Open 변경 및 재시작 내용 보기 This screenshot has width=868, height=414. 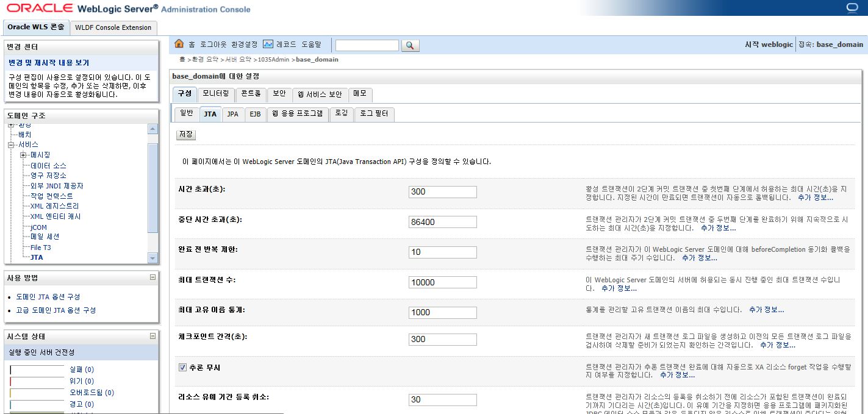click(x=49, y=63)
